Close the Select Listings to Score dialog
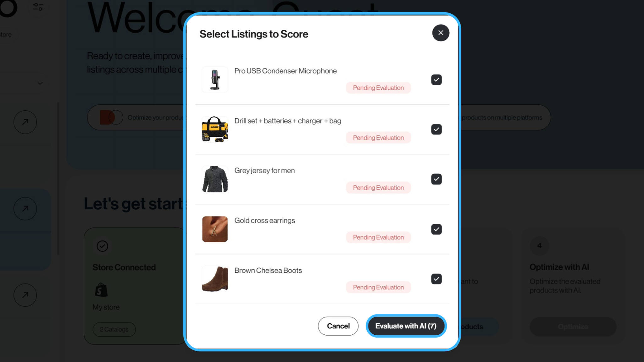Image resolution: width=644 pixels, height=362 pixels. point(441,33)
